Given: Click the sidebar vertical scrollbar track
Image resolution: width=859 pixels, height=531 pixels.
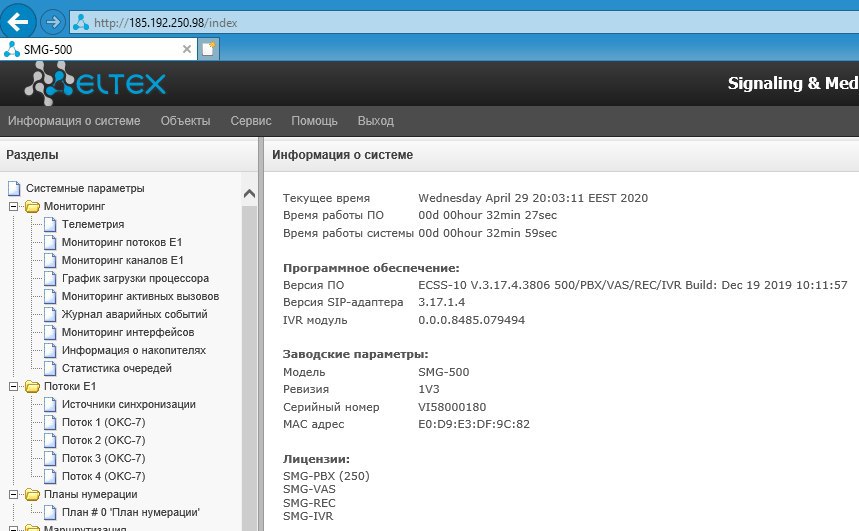Looking at the screenshot, I should [249, 367].
